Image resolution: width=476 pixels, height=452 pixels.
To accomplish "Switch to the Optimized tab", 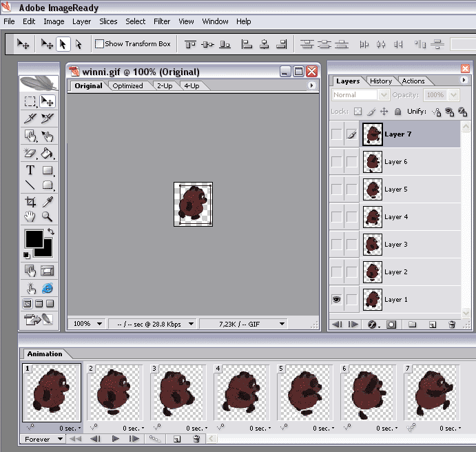I will pyautogui.click(x=128, y=86).
